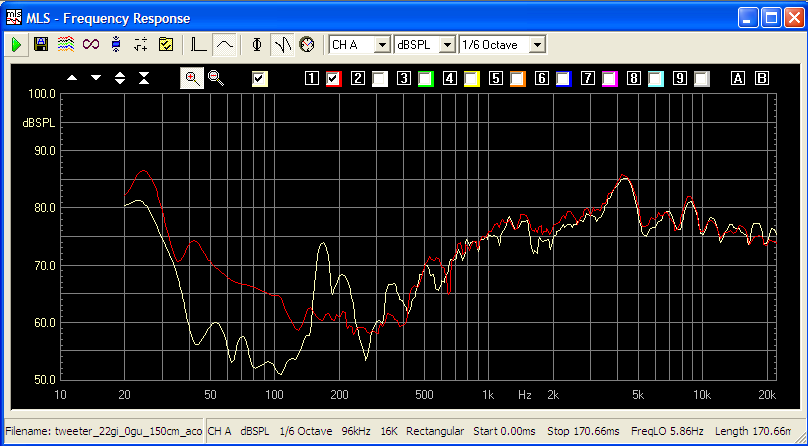This screenshot has height=446, width=808.
Task: Click the Rectangular window status text
Action: (x=435, y=431)
